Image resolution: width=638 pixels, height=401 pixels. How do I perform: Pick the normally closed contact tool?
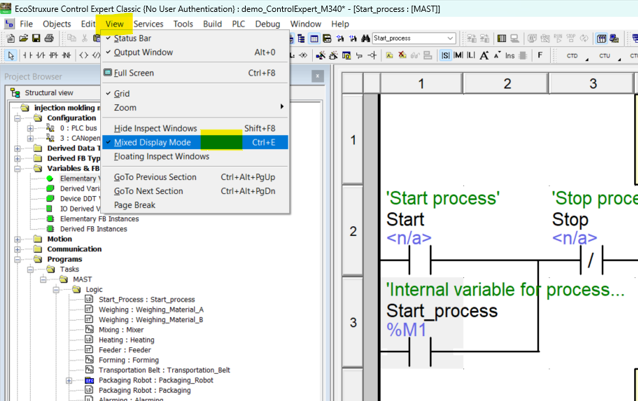(x=41, y=55)
